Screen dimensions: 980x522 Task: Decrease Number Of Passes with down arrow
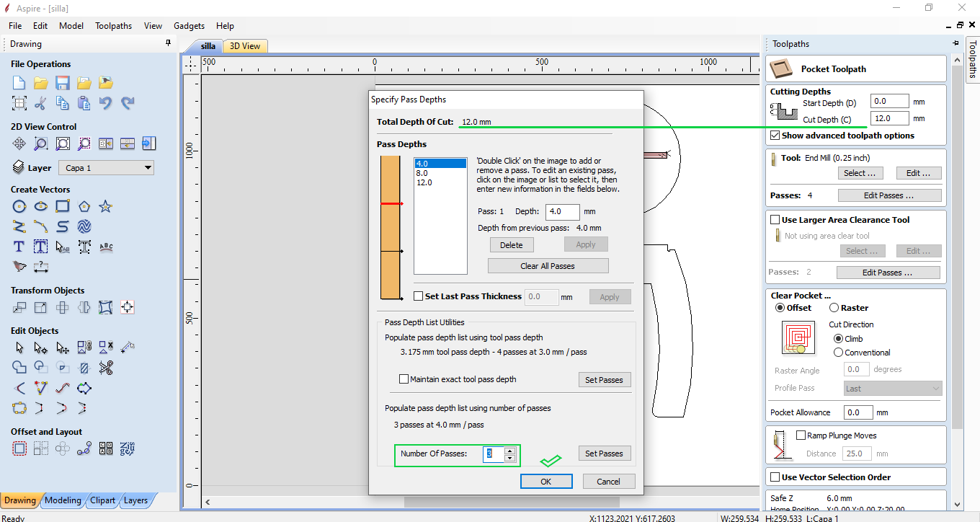510,458
